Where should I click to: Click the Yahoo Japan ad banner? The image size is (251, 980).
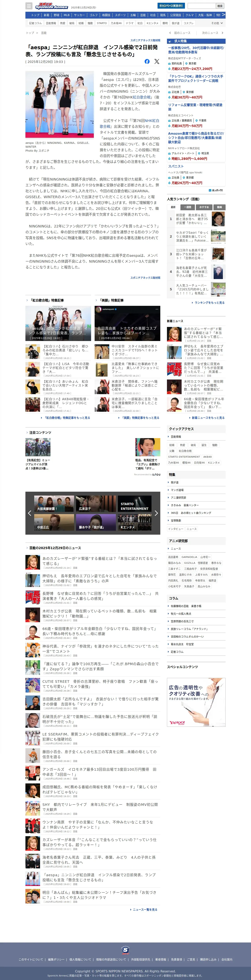pyautogui.click(x=196, y=702)
